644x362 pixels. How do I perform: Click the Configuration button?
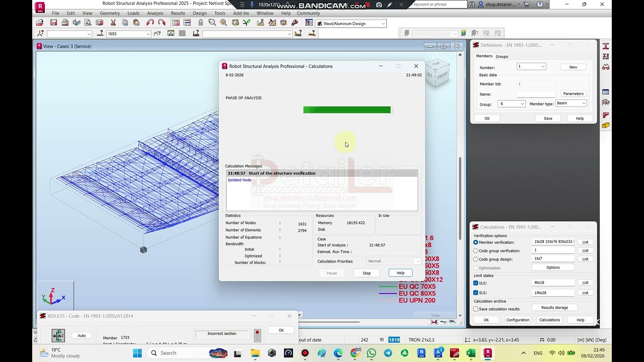518,320
